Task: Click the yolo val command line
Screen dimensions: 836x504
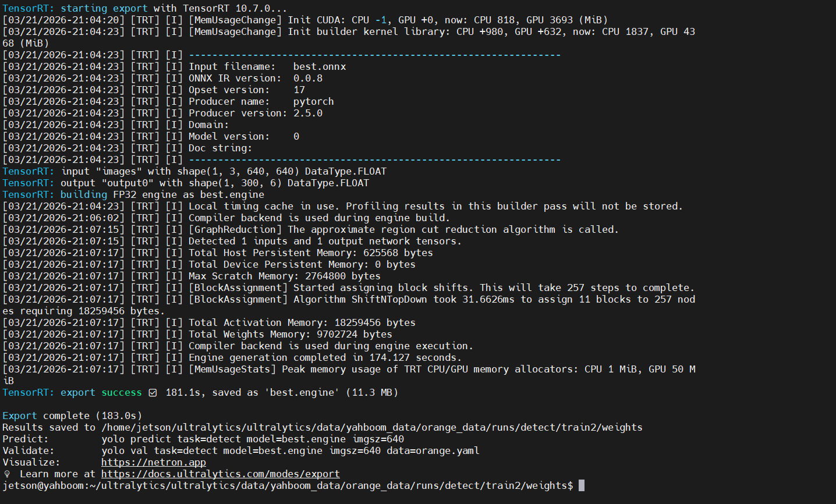Action: click(291, 450)
